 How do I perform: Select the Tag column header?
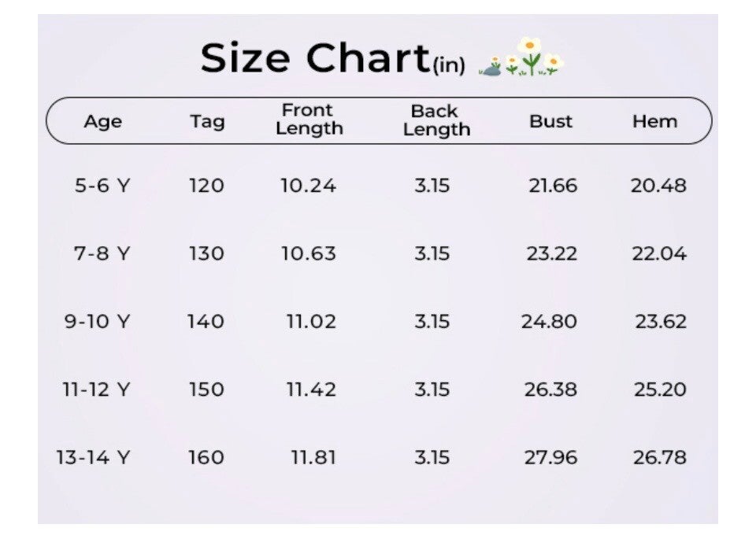pos(207,121)
